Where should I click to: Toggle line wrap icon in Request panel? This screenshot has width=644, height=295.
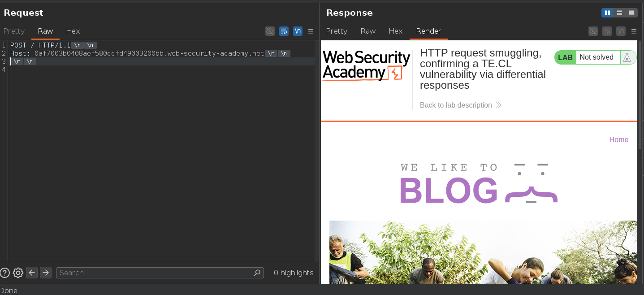[x=284, y=31]
